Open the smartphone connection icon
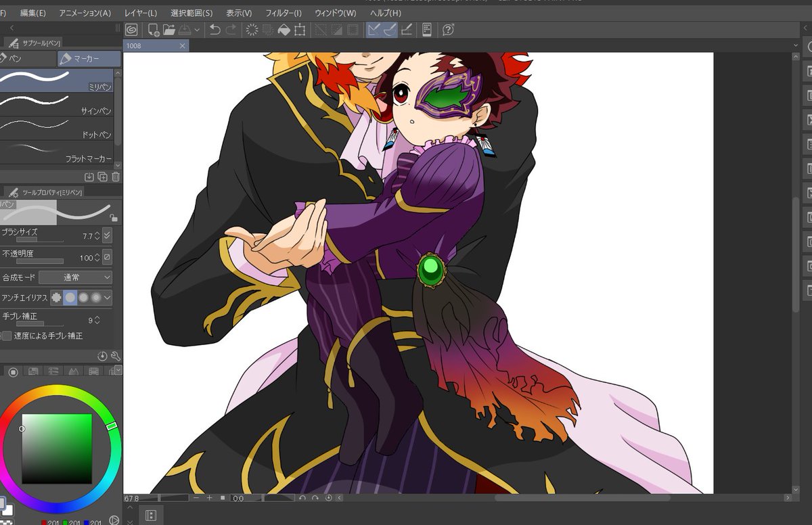This screenshot has height=525, width=812. pos(428,30)
